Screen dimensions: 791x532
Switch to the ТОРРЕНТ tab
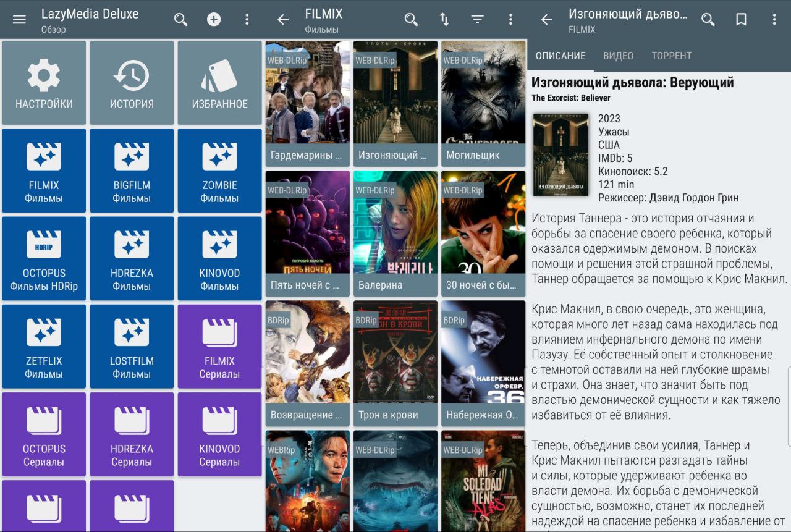point(672,56)
